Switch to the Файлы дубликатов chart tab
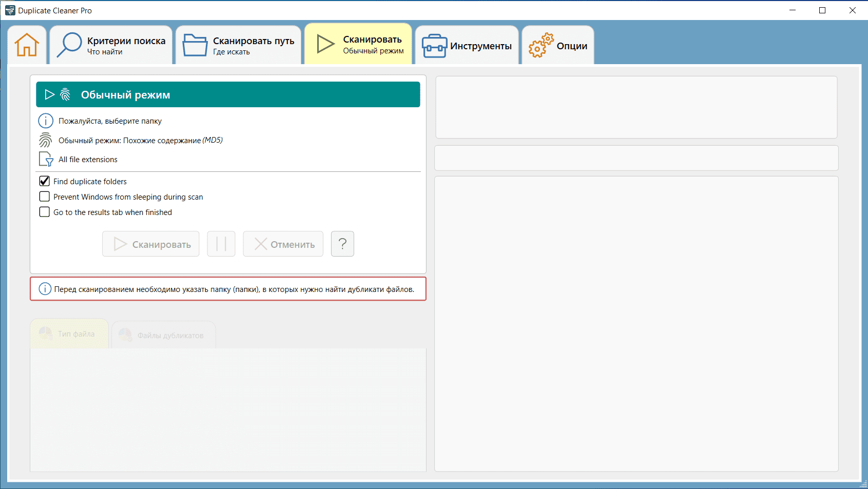868x489 pixels. [x=164, y=335]
